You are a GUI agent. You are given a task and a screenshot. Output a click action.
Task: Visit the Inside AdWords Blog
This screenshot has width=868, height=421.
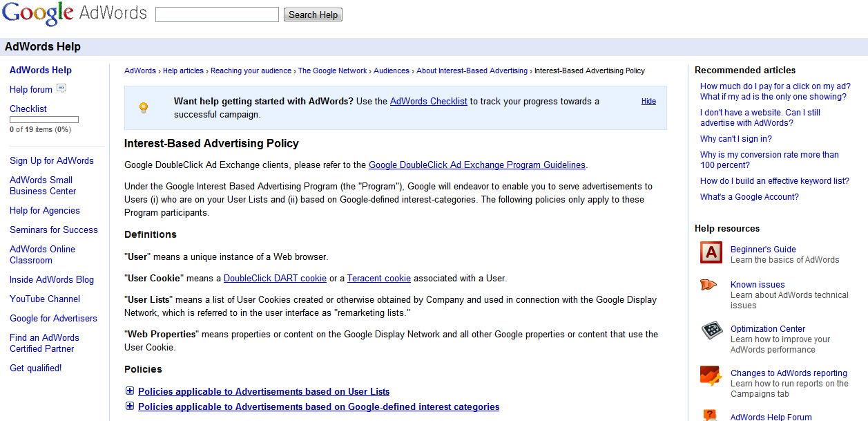pos(52,279)
